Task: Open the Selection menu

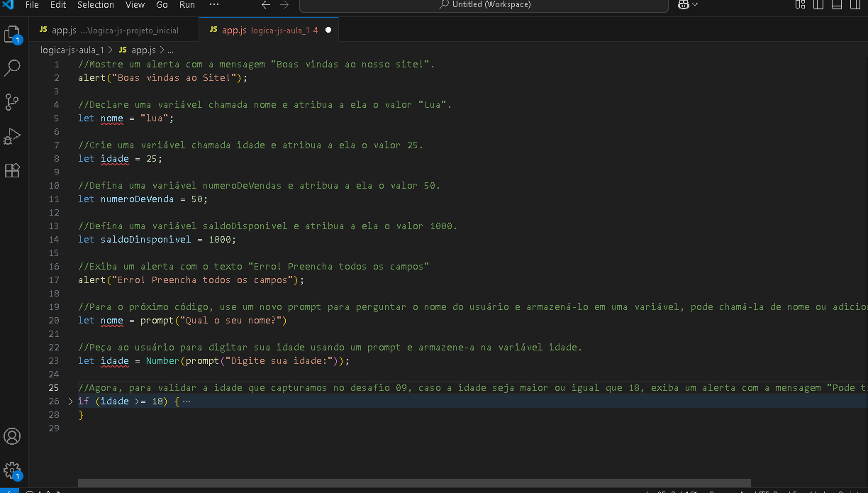Action: pos(96,5)
